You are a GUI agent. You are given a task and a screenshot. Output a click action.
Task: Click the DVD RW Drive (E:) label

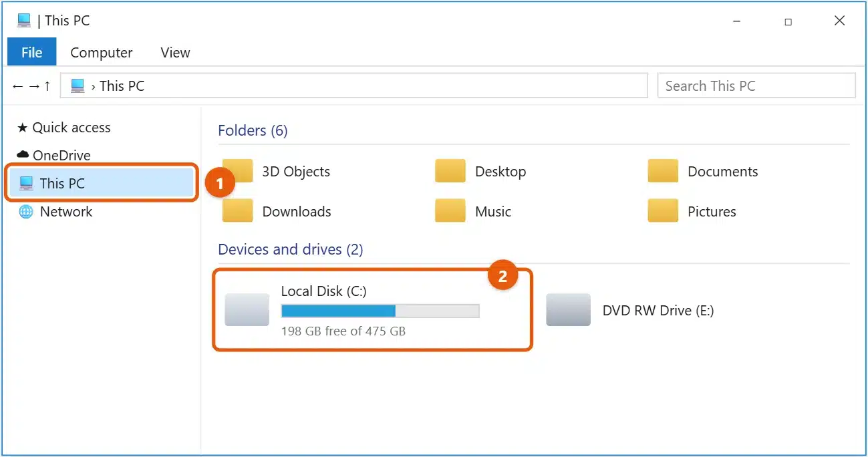pyautogui.click(x=658, y=311)
